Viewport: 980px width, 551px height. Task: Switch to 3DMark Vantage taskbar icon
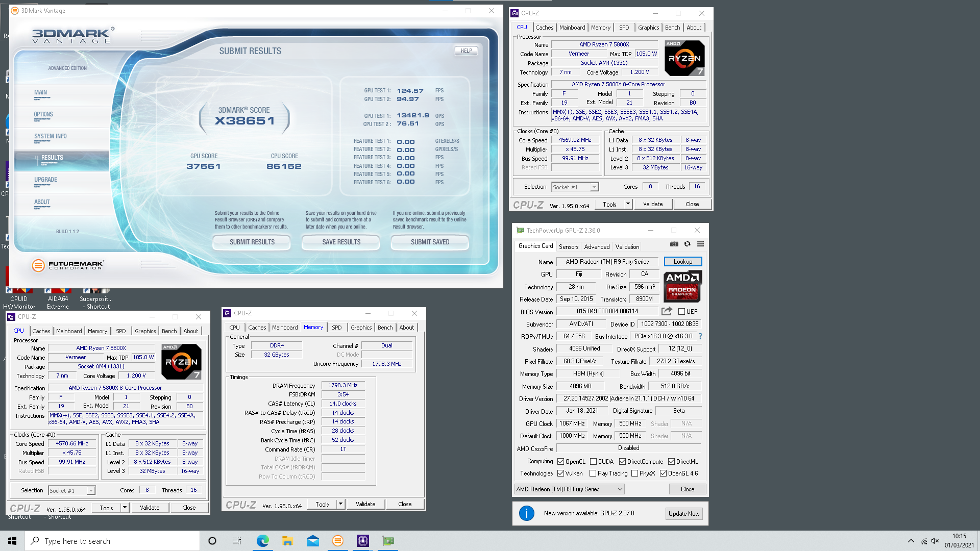click(x=338, y=541)
